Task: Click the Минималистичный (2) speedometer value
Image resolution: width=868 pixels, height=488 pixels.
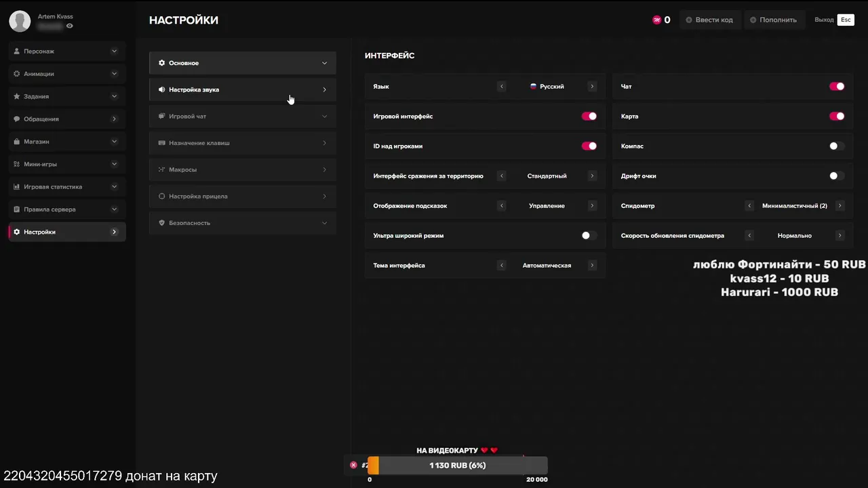Action: click(795, 206)
